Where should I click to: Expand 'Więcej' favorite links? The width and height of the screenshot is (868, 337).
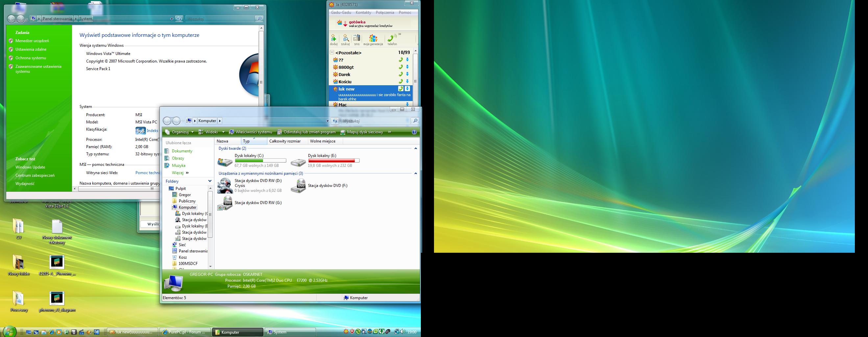(180, 173)
